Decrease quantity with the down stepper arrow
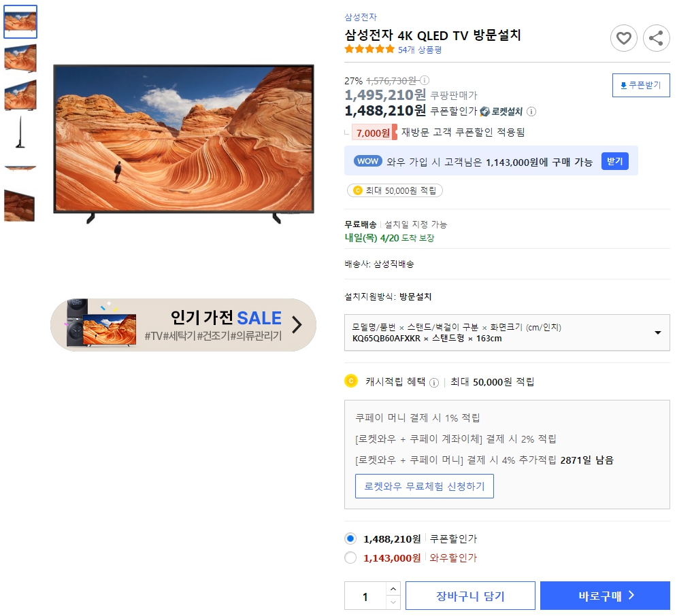Image resolution: width=677 pixels, height=616 pixels. pos(393,601)
